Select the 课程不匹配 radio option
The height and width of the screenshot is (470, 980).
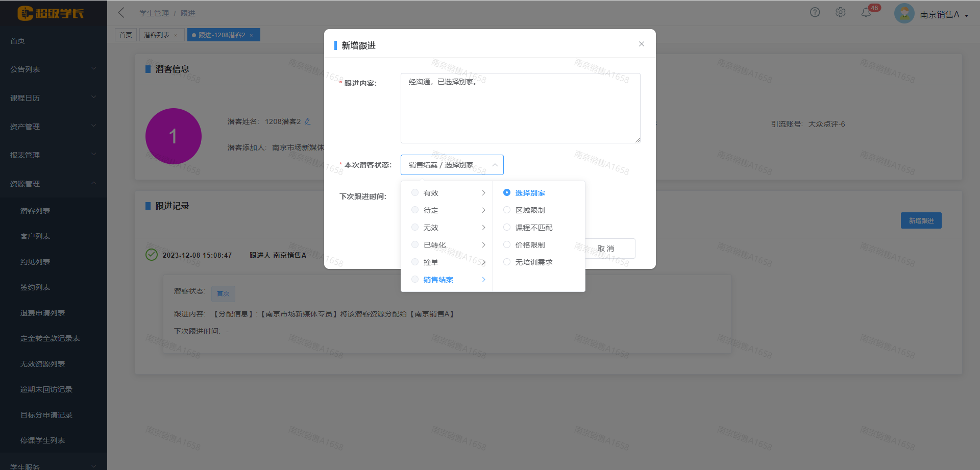tap(507, 228)
